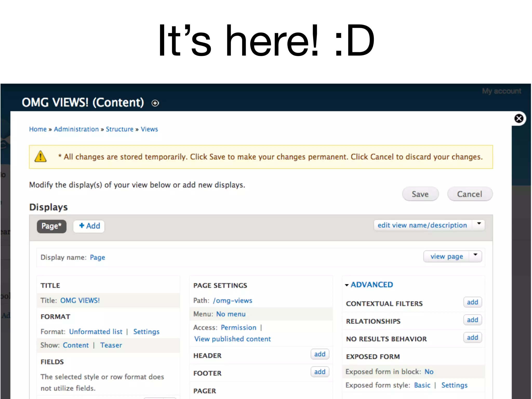Click the yellow warning triangle icon
Image resolution: width=532 pixels, height=399 pixels.
[41, 157]
